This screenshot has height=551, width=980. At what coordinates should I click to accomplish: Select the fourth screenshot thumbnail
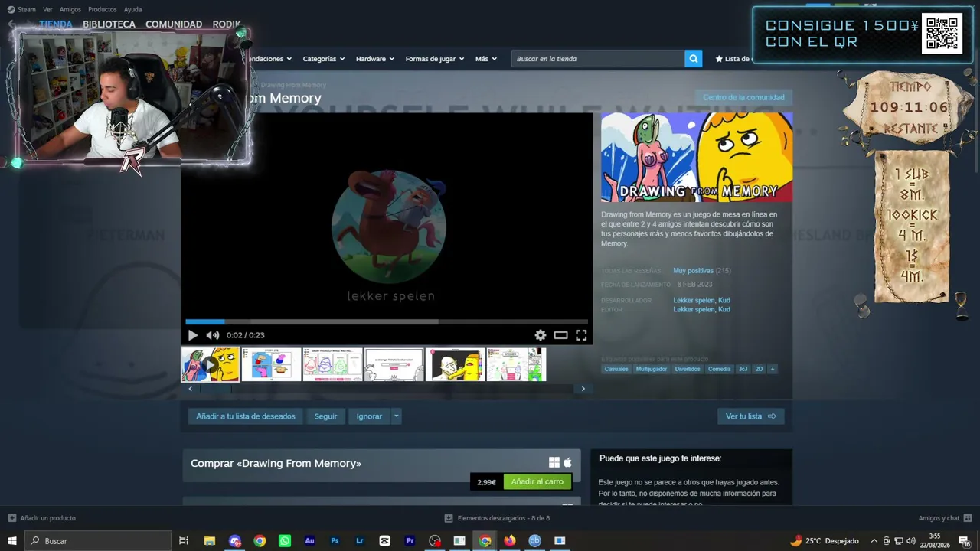(394, 364)
